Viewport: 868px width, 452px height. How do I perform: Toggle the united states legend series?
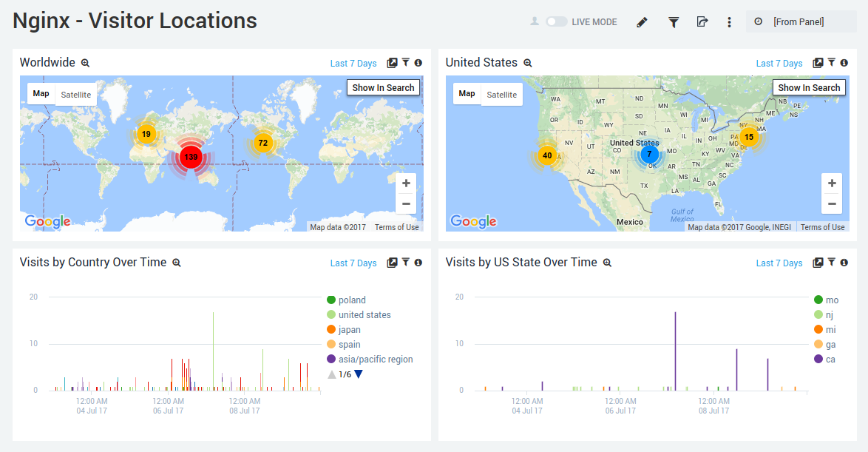[x=359, y=314]
